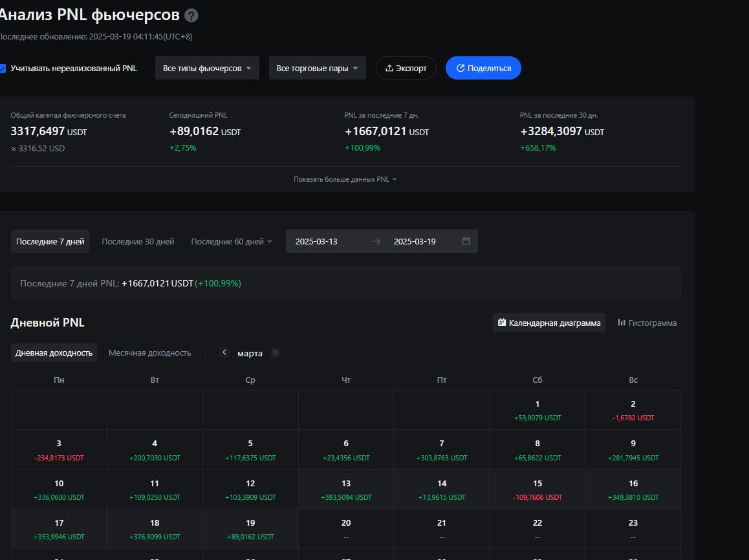Open the 'Все торговые пары' dropdown
The height and width of the screenshot is (560, 749).
click(x=317, y=68)
